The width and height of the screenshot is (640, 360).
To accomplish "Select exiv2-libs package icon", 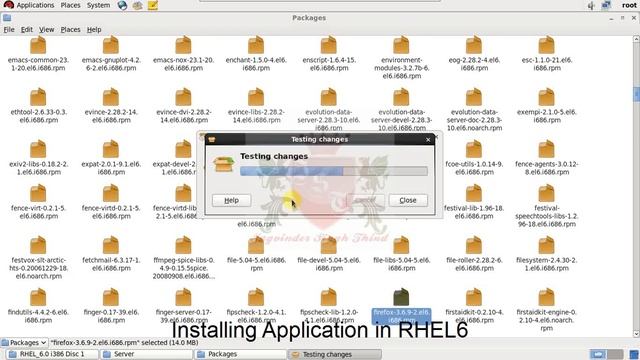I will (38, 149).
